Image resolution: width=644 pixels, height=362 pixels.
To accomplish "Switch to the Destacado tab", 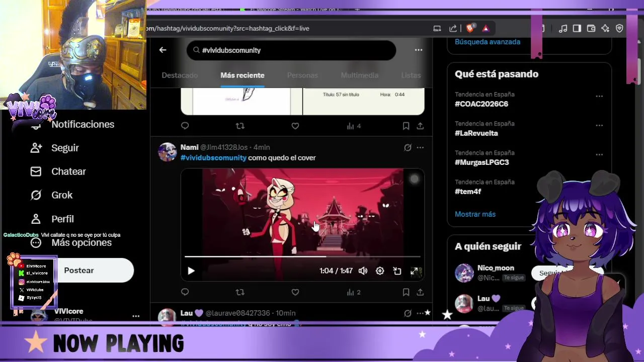I will pos(180,75).
